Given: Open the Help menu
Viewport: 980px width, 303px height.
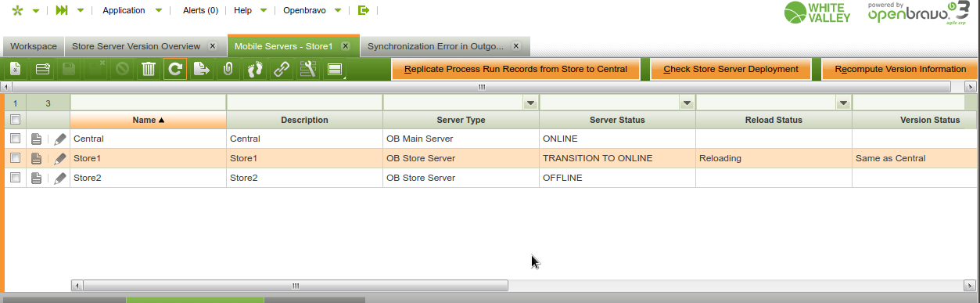Looking at the screenshot, I should [243, 11].
